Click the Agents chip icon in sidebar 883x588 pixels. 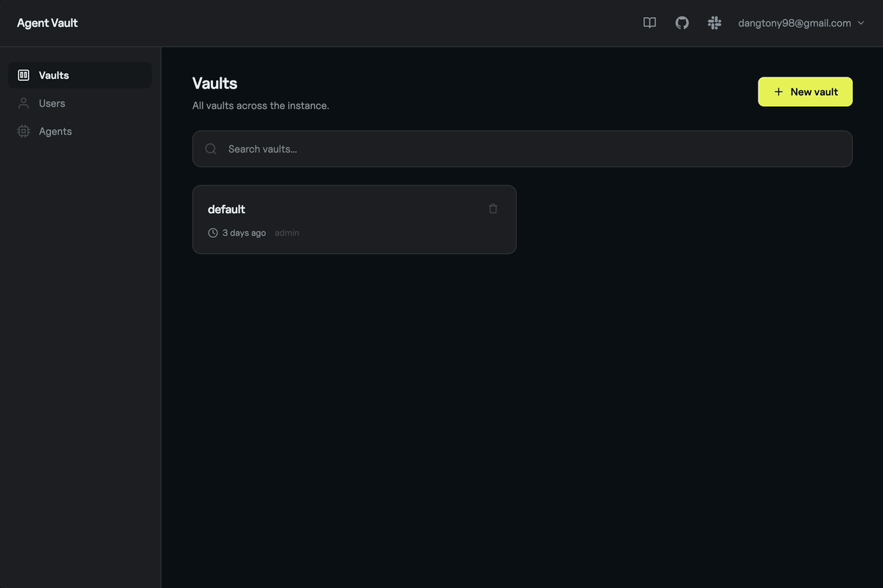tap(24, 131)
